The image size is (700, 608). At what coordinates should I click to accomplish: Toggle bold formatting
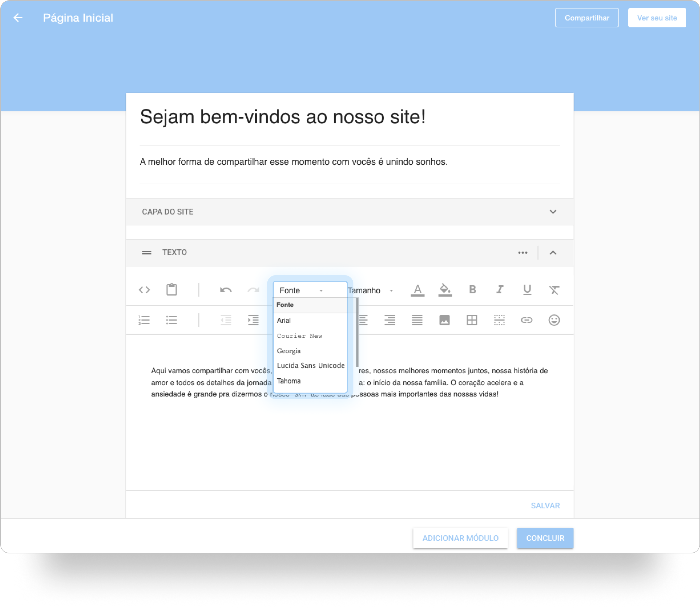472,289
